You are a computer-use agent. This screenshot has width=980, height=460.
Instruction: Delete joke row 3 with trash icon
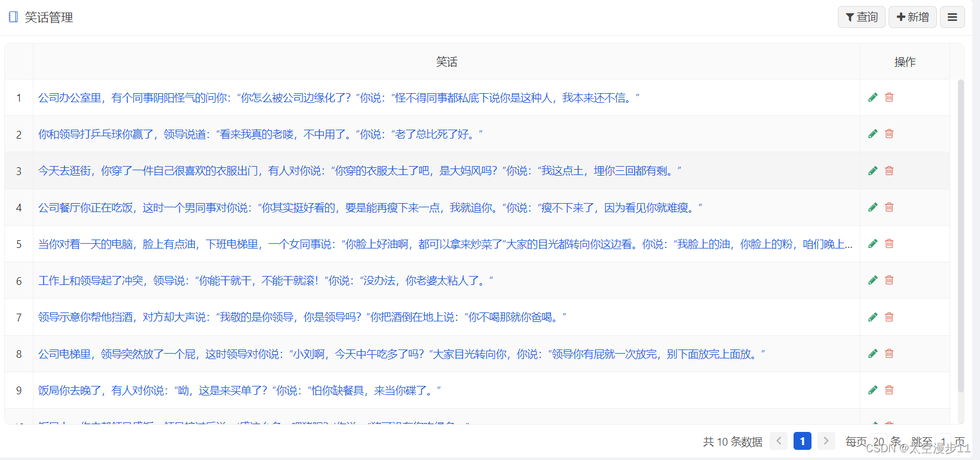889,171
